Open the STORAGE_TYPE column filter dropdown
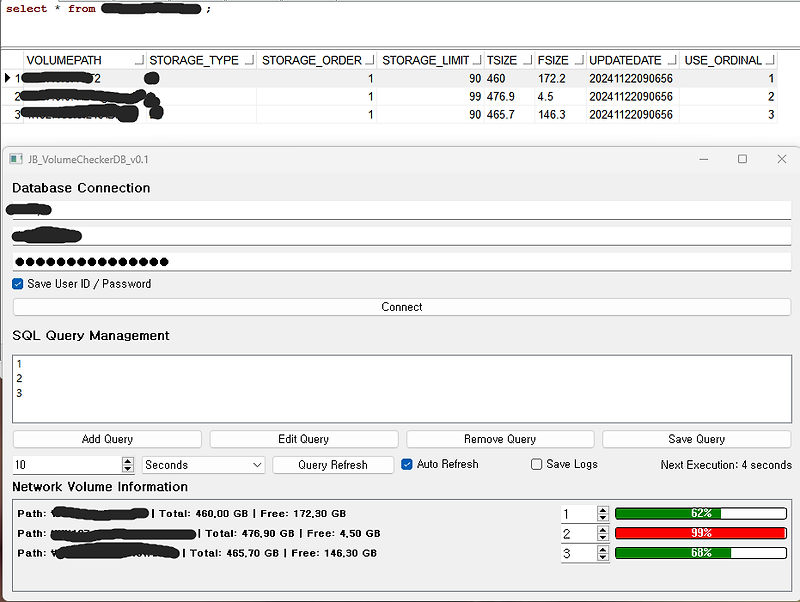800x602 pixels. pos(249,61)
